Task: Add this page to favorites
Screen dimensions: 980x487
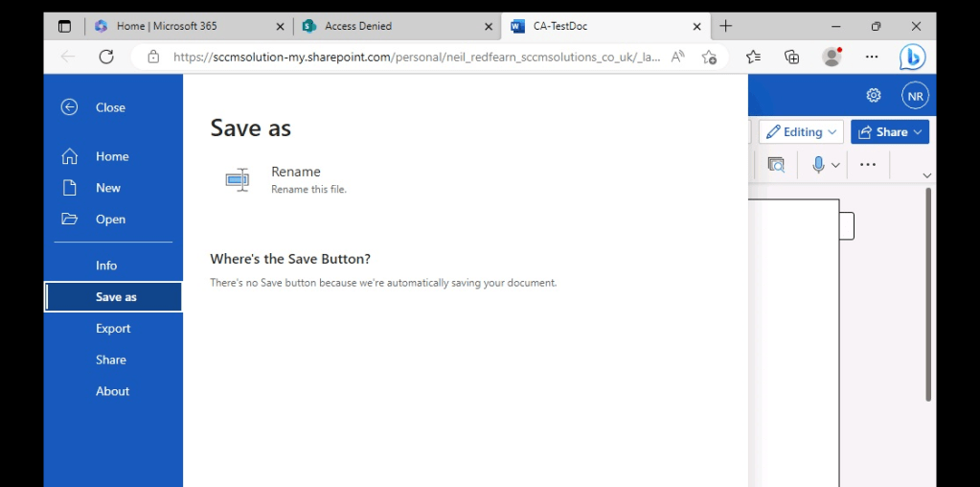Action: tap(709, 57)
